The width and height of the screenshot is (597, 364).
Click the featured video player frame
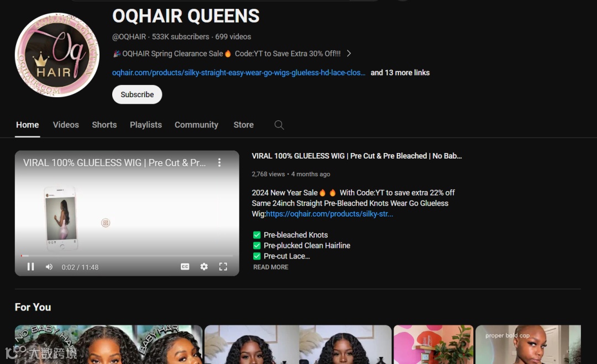click(127, 213)
